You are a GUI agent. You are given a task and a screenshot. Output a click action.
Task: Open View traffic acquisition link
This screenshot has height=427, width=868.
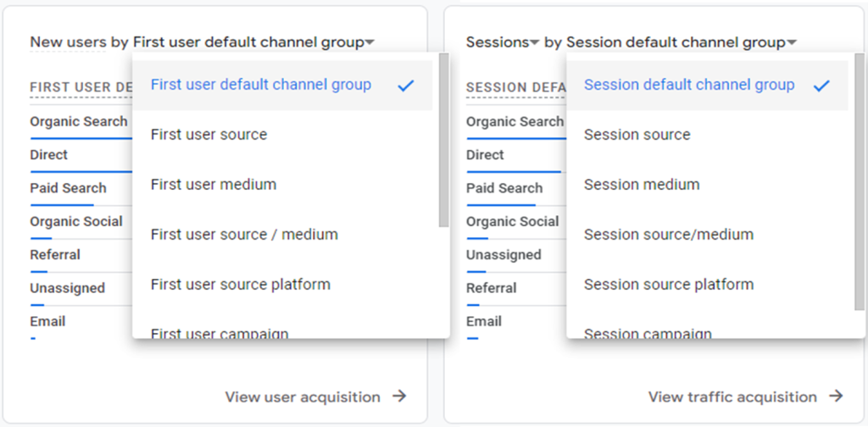732,397
